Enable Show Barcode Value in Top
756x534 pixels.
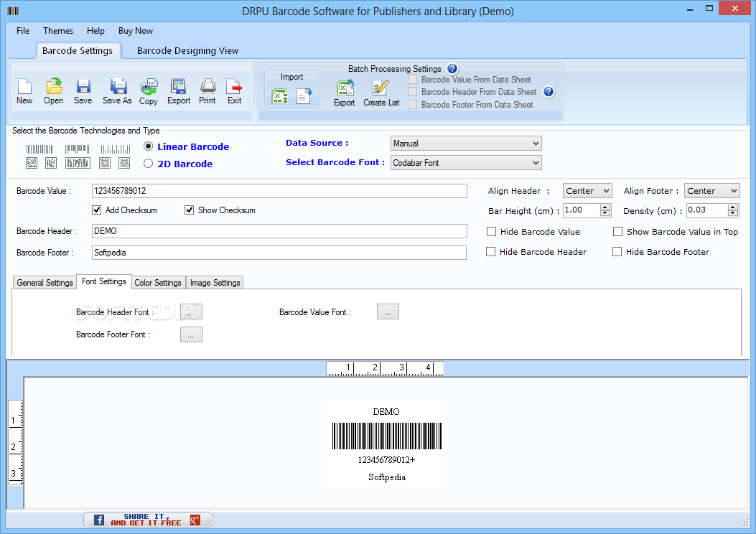[x=617, y=232]
